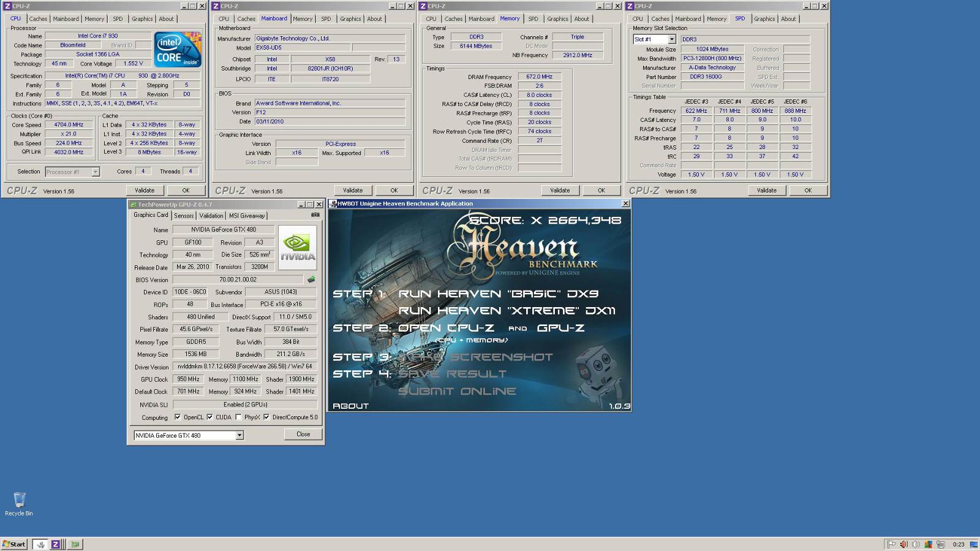Select CPU tab in Memory CPU-Z window
The image size is (980, 551).
(431, 19)
